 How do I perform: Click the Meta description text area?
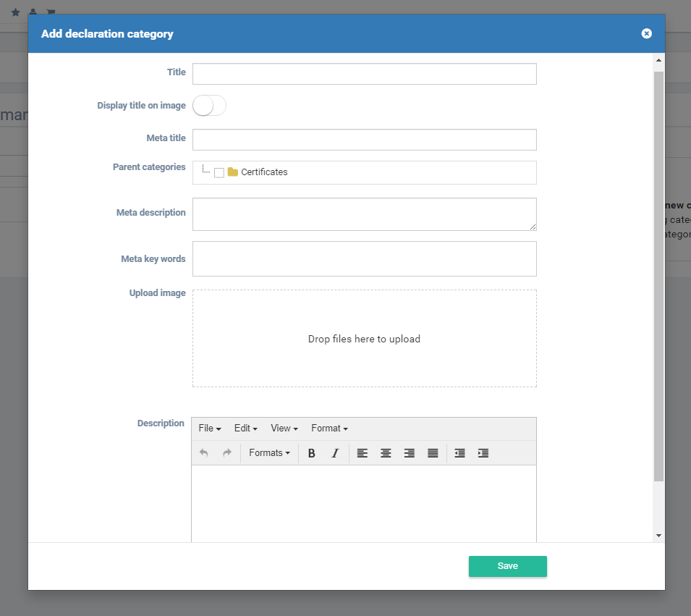pos(365,214)
